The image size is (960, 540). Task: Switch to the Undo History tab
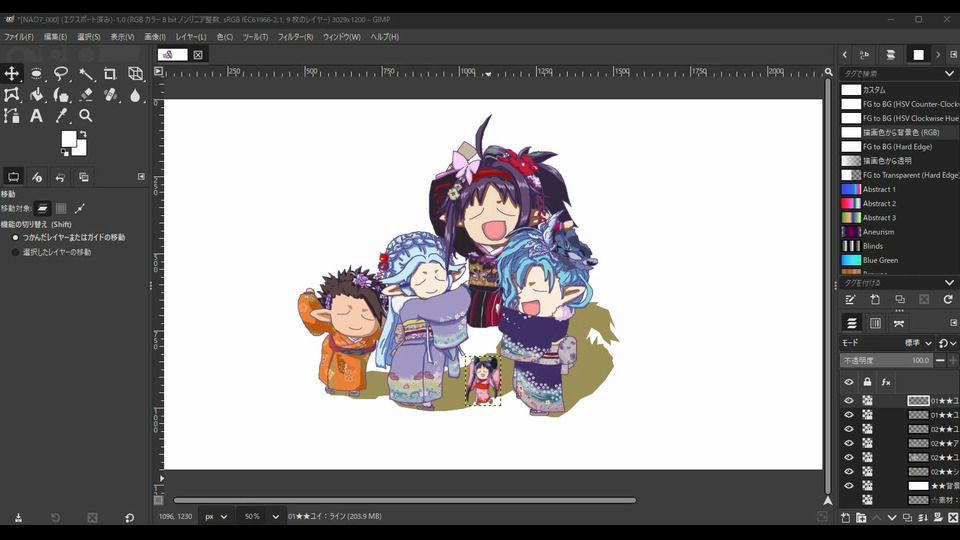click(x=60, y=177)
